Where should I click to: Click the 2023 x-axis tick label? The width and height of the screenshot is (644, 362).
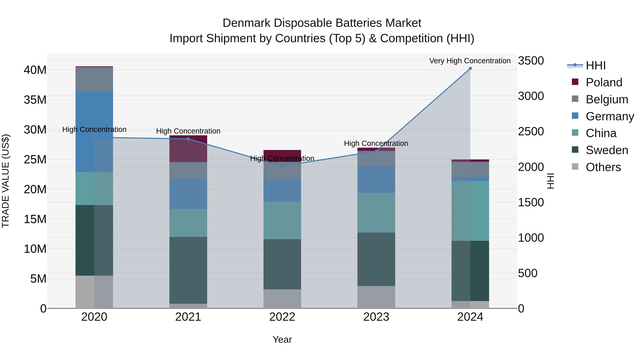[376, 317]
